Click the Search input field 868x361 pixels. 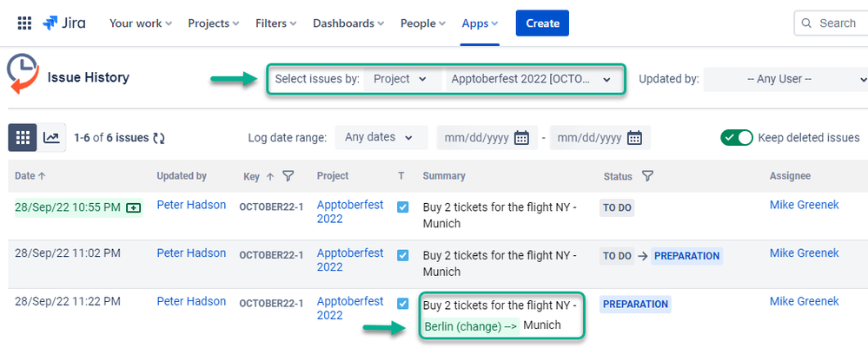pyautogui.click(x=836, y=23)
